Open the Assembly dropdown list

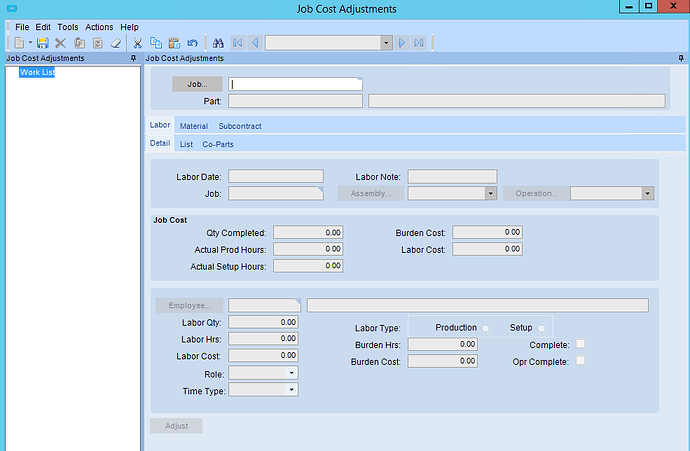(491, 193)
